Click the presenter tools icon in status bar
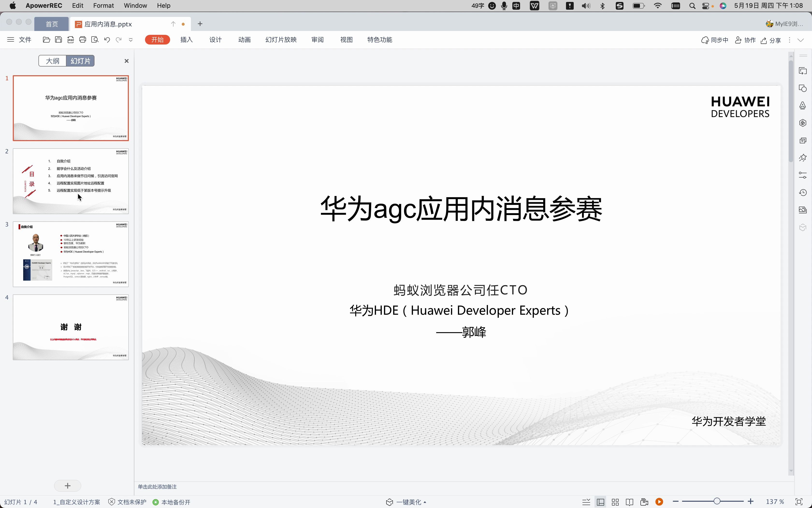Viewport: 812px width, 508px height. 644,502
